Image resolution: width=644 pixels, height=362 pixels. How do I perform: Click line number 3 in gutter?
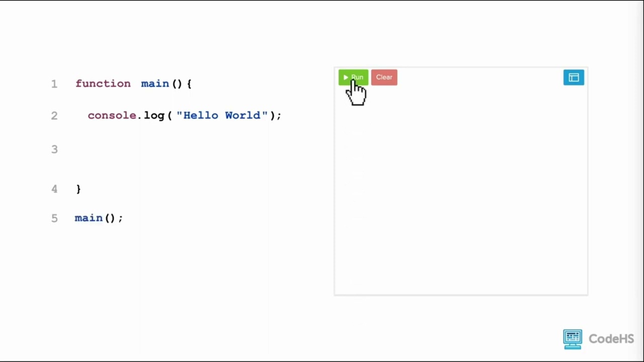(x=54, y=149)
